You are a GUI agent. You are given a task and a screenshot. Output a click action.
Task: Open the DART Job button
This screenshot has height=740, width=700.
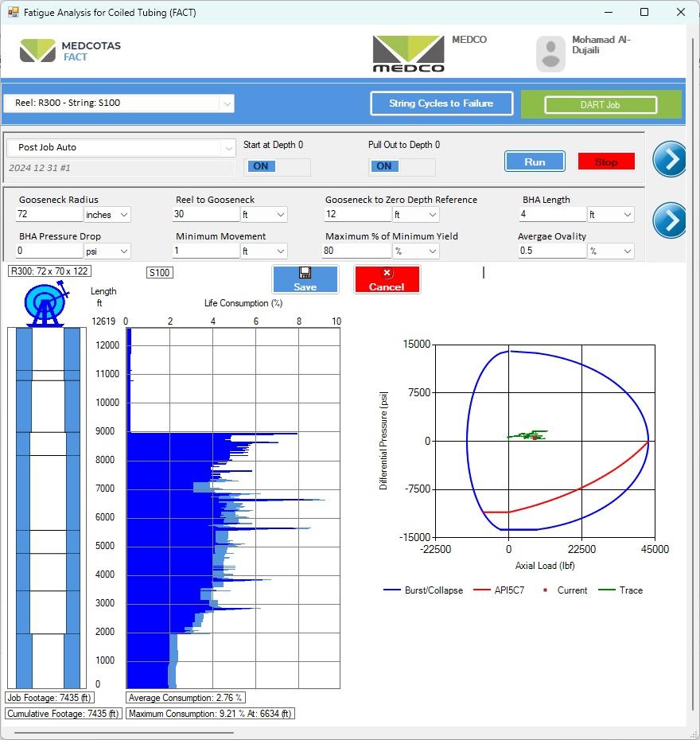[601, 105]
